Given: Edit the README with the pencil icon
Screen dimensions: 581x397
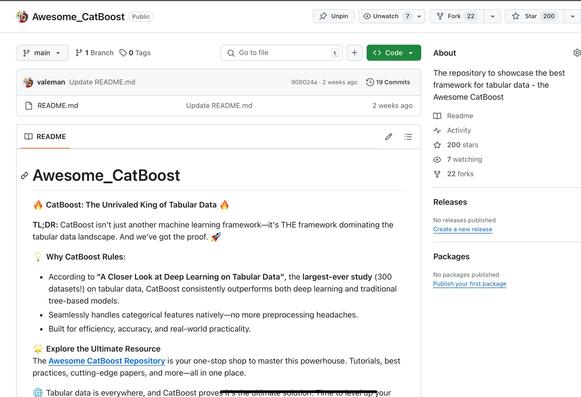Looking at the screenshot, I should (388, 137).
